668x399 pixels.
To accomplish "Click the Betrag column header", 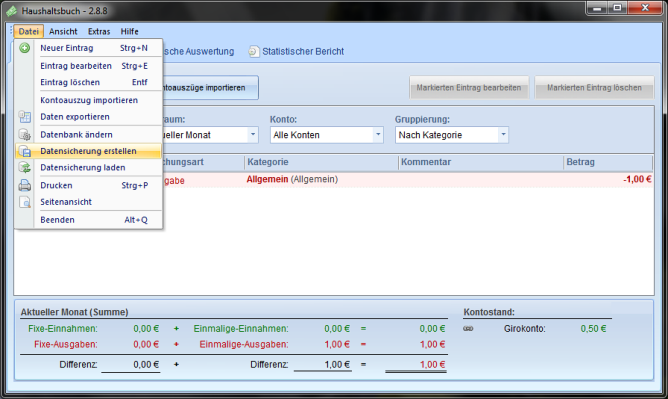I will [607, 162].
